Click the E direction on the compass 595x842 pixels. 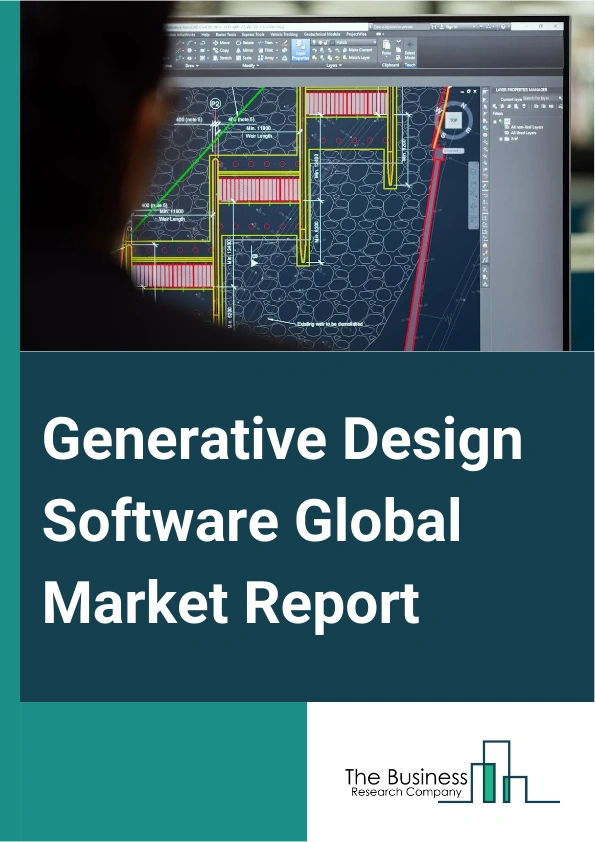(468, 130)
